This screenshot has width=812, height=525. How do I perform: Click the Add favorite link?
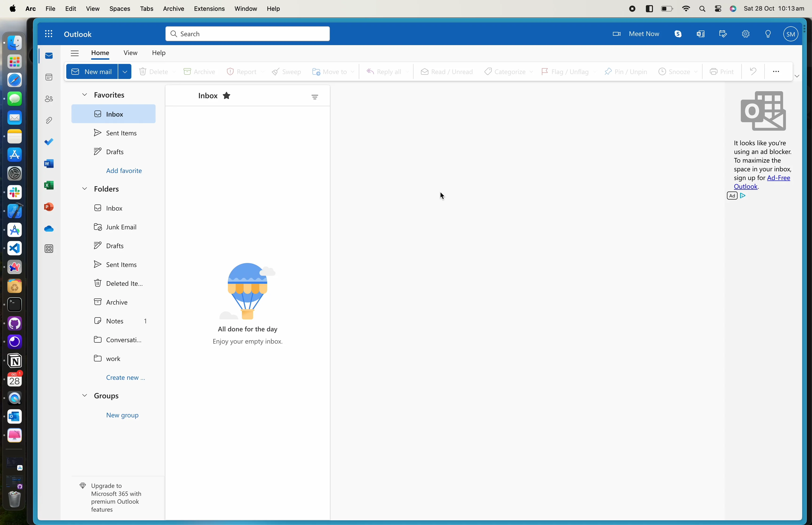[124, 170]
